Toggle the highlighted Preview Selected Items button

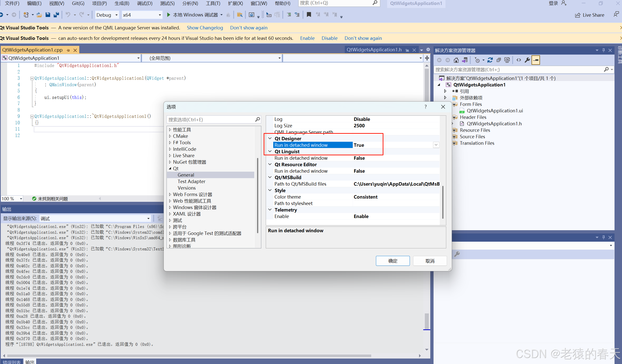(536, 60)
